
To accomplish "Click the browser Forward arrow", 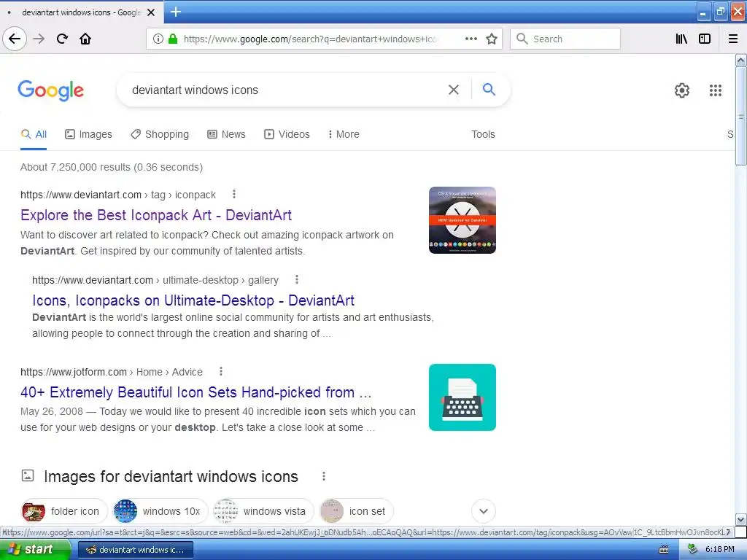I will (39, 39).
